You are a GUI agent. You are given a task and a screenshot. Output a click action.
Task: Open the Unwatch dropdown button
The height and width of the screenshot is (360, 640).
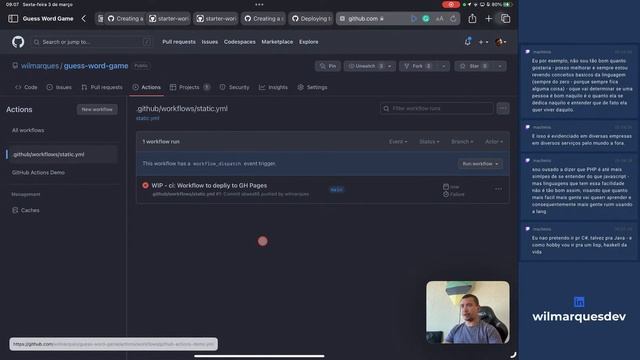(x=369, y=66)
